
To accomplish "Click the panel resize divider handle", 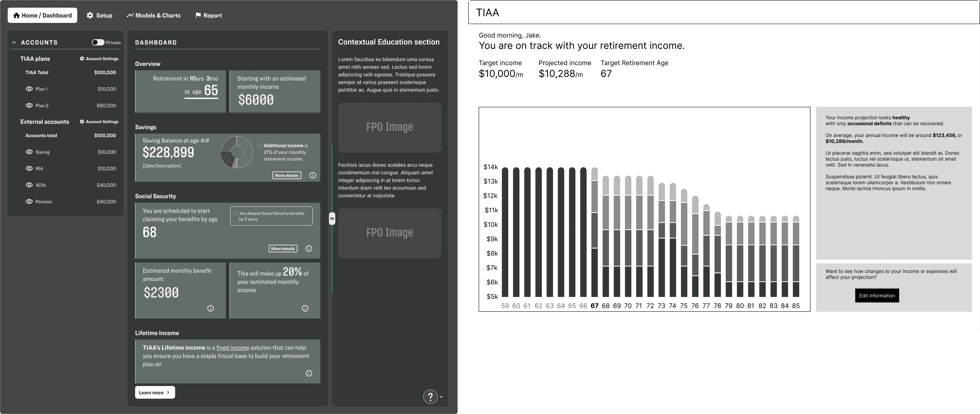I will tap(332, 219).
